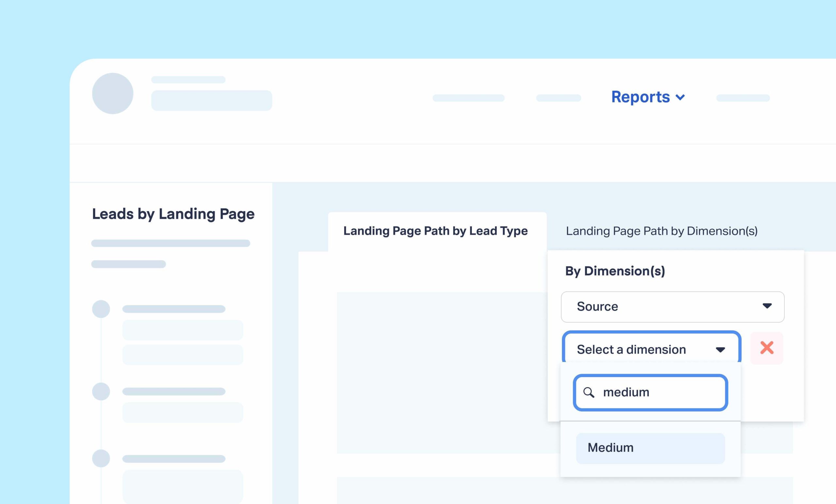Image resolution: width=836 pixels, height=504 pixels.
Task: Click the magnifier search icon
Action: 589,392
